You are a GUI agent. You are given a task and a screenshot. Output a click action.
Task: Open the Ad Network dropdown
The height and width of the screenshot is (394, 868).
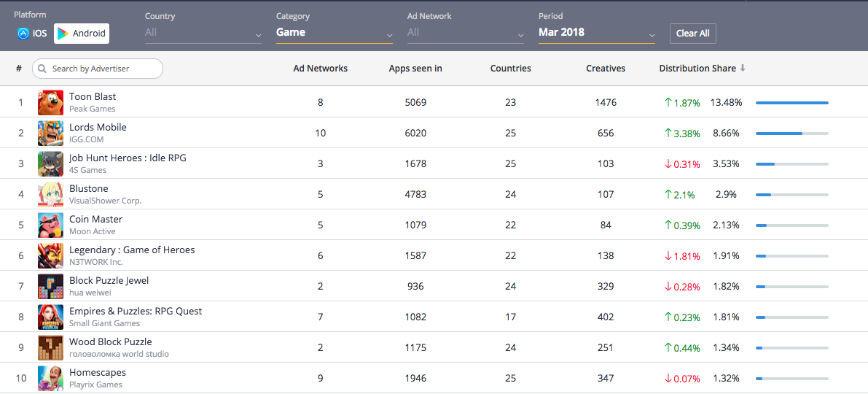pos(466,34)
